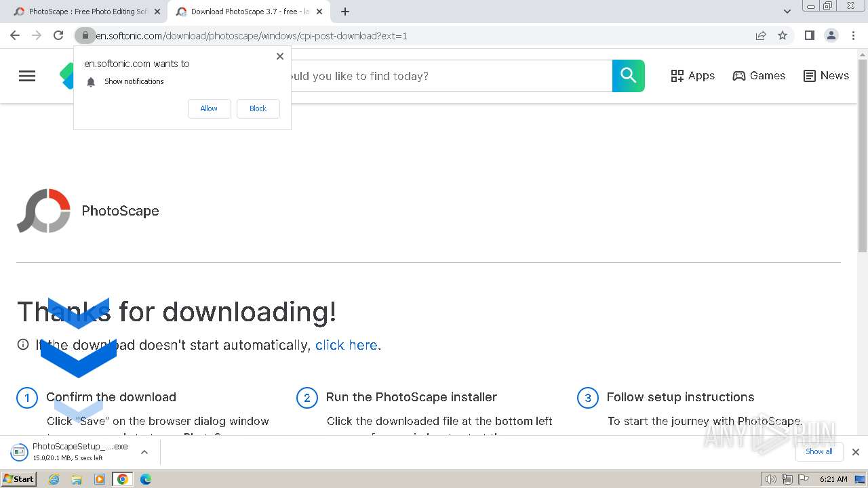Open Microsoft Edge from the taskbar
Screen dimensions: 868x488
[x=145, y=479]
